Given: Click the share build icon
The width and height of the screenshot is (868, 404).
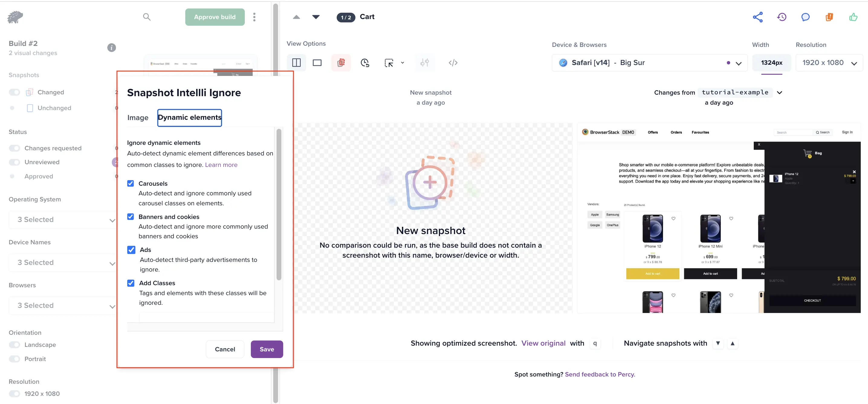Looking at the screenshot, I should click(757, 17).
